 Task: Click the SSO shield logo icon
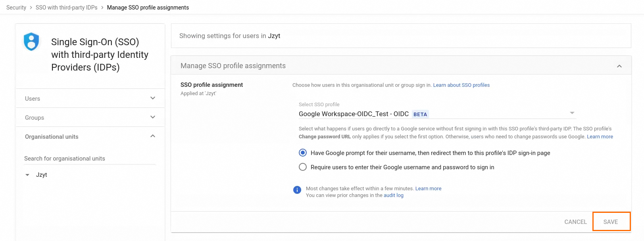click(x=31, y=42)
